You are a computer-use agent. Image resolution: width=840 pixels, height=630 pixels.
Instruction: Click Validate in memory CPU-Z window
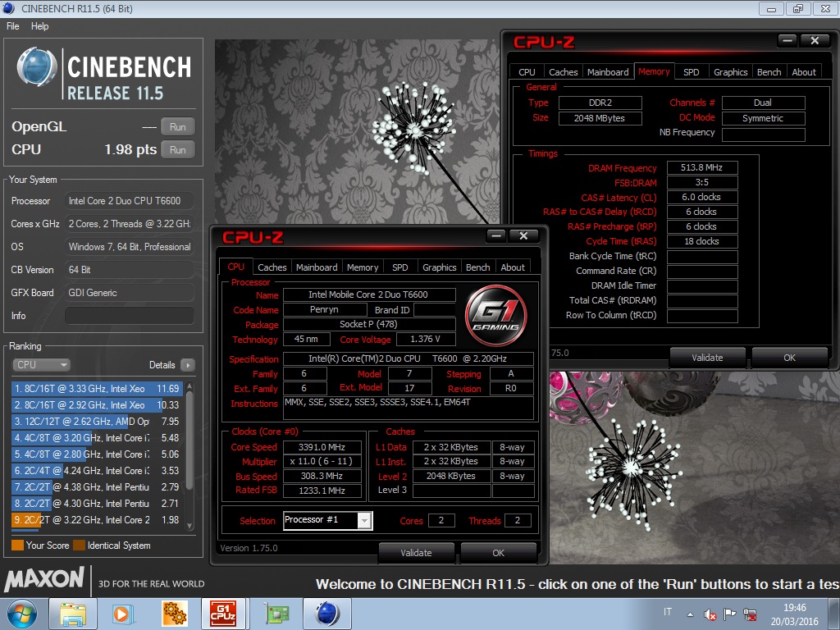[708, 358]
